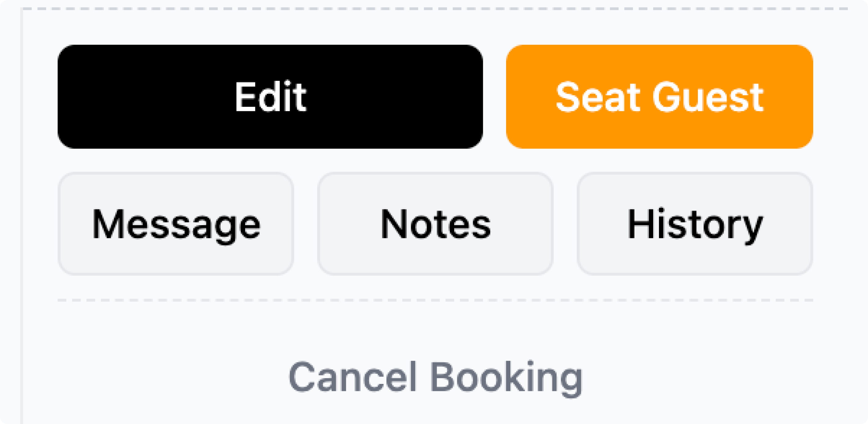Image resolution: width=868 pixels, height=424 pixels.
Task: View the booking History
Action: tap(694, 224)
